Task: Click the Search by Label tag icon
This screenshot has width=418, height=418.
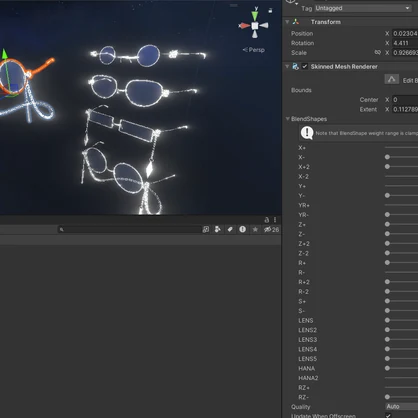Action: pyautogui.click(x=230, y=229)
